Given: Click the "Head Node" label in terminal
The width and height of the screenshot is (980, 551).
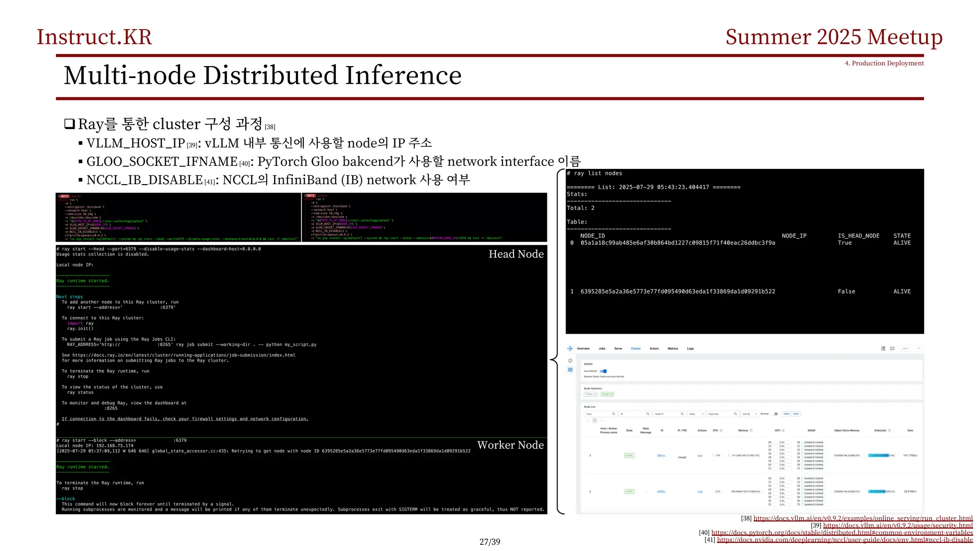Looking at the screenshot, I should pos(516,254).
